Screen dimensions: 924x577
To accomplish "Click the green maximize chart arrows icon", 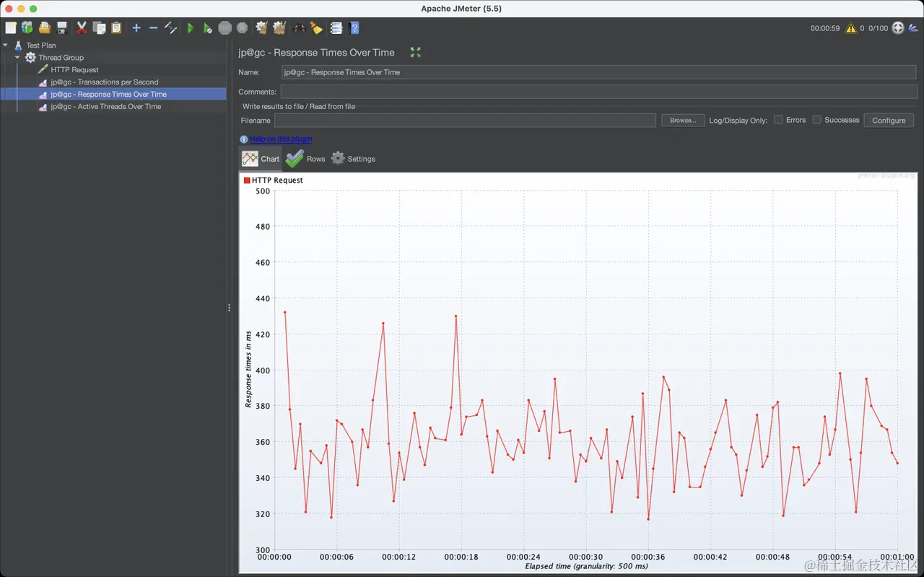I will coord(415,52).
